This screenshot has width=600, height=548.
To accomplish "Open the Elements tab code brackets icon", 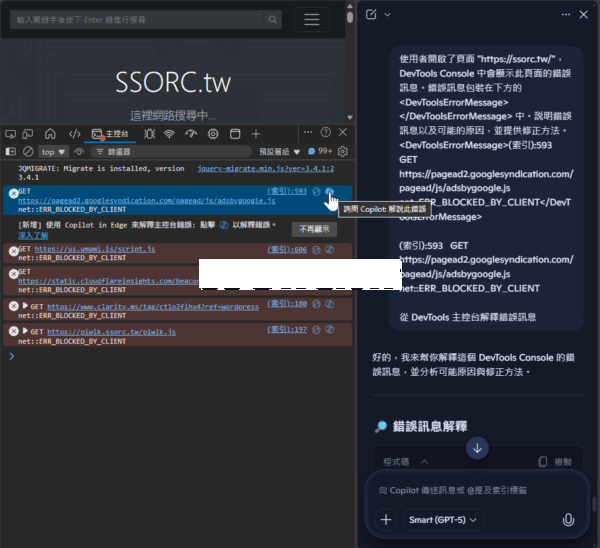I will click(x=75, y=134).
